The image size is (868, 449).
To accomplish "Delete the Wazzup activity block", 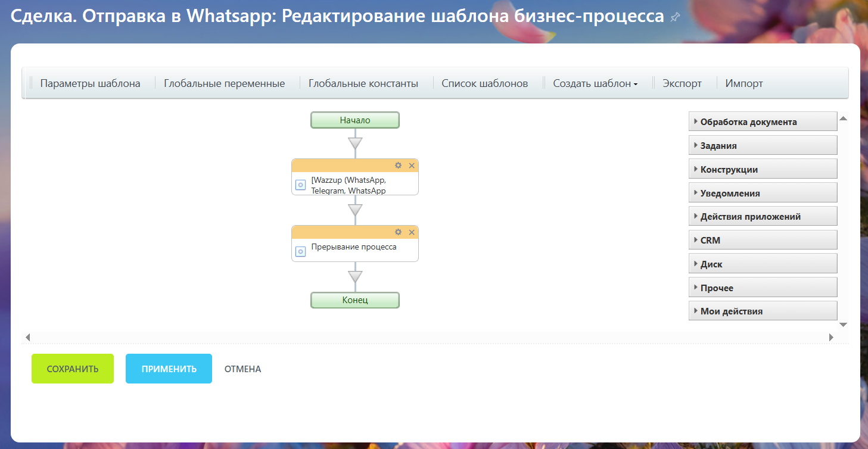I will click(x=412, y=166).
